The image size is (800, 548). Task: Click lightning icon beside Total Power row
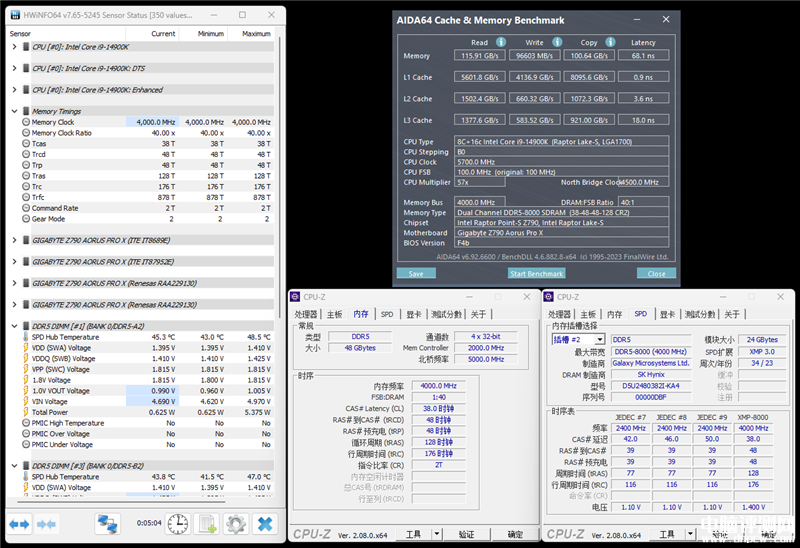pos(26,412)
